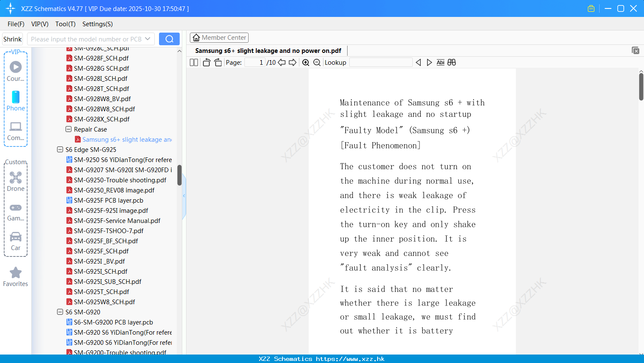Click the blue search button

tap(169, 39)
